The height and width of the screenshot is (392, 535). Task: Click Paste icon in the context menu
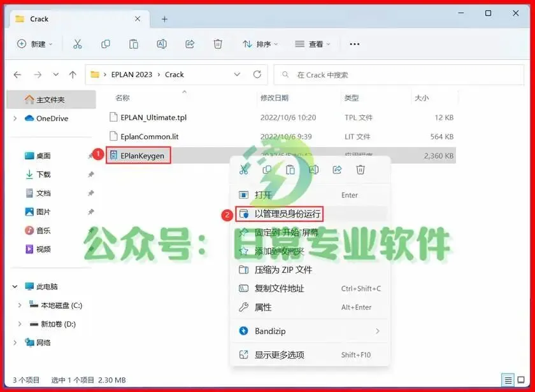click(x=290, y=169)
